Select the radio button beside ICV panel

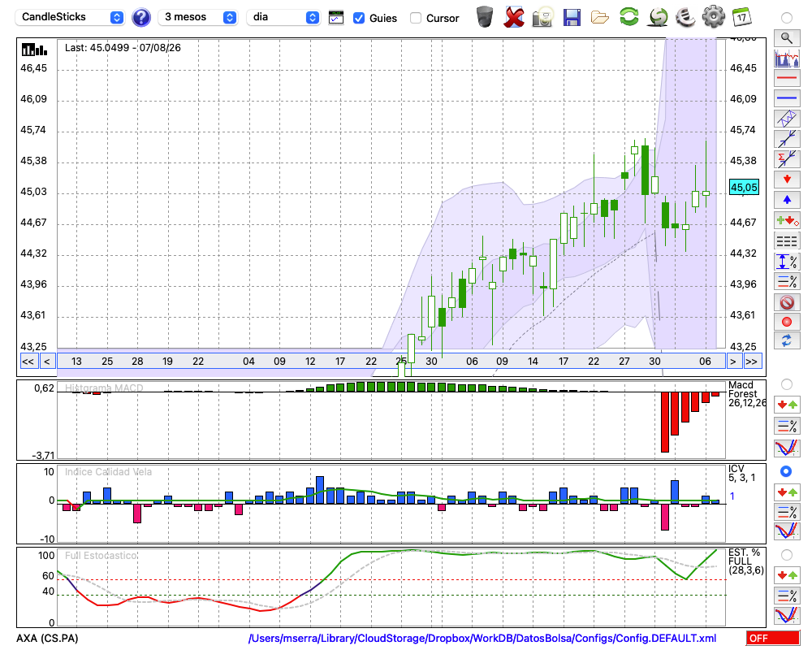coord(786,471)
